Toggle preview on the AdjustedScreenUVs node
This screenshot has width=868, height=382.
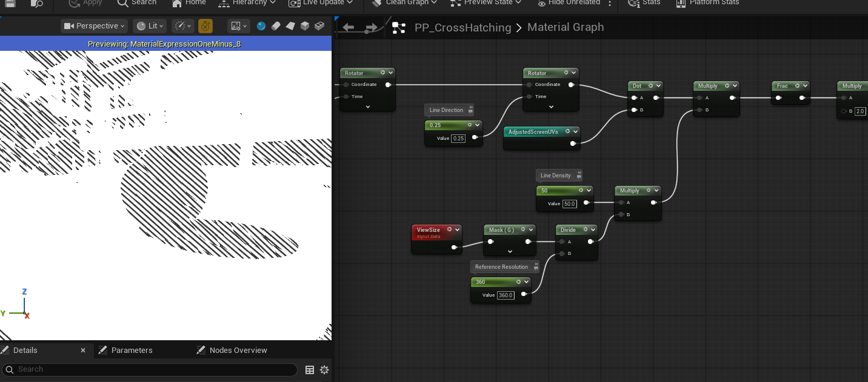(x=567, y=131)
